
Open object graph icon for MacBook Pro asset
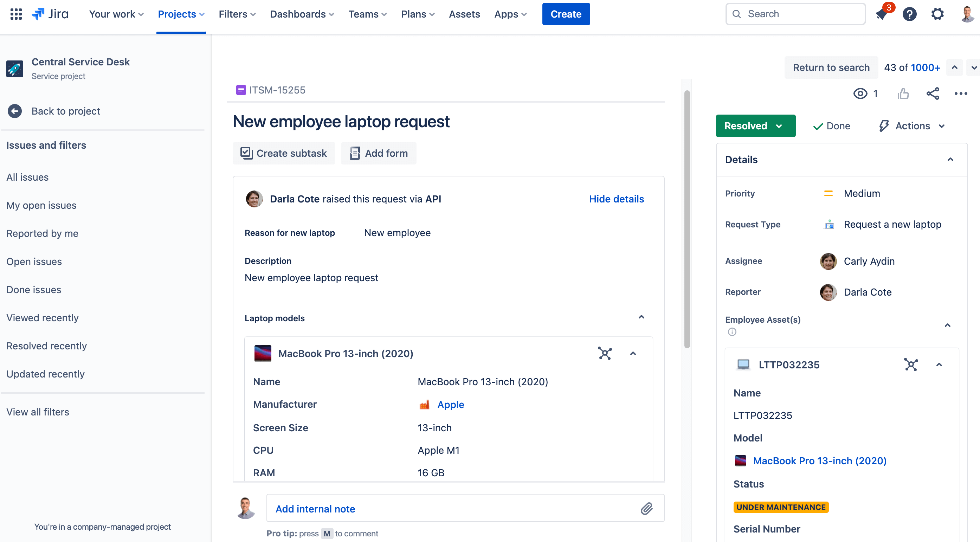(x=605, y=353)
